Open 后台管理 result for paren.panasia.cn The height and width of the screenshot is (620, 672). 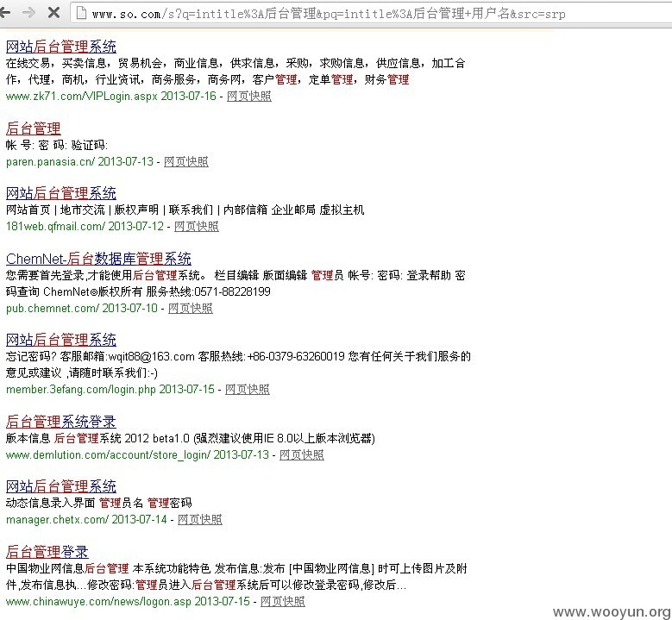coord(34,128)
